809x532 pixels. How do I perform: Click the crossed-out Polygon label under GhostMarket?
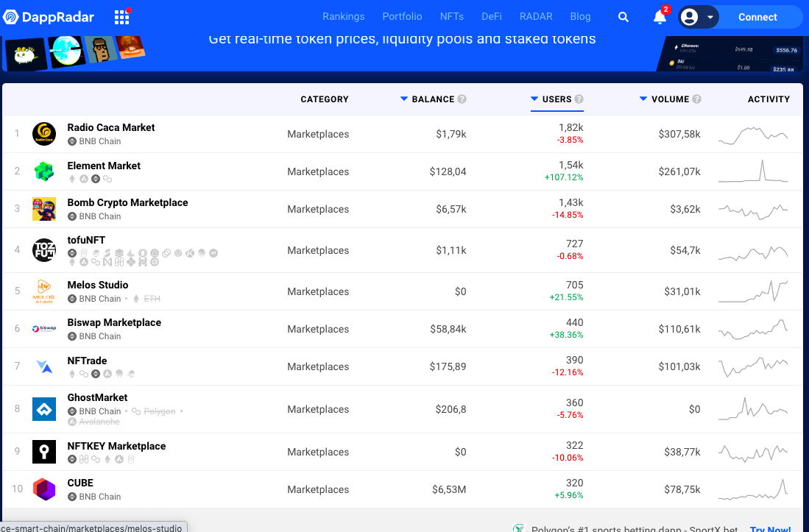click(x=160, y=411)
